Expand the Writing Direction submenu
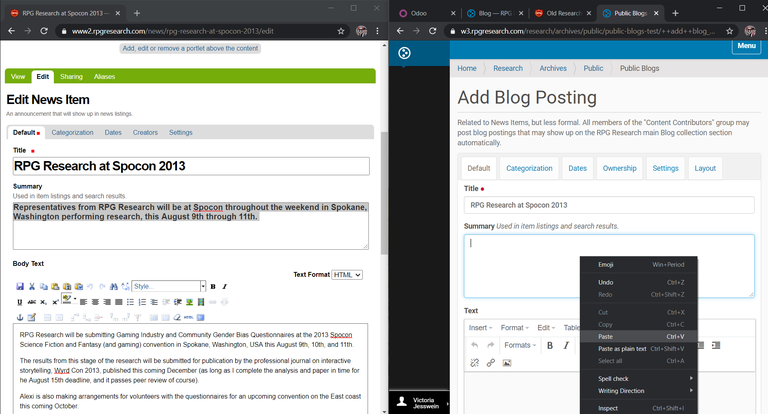The height and width of the screenshot is (414, 768). coord(639,391)
